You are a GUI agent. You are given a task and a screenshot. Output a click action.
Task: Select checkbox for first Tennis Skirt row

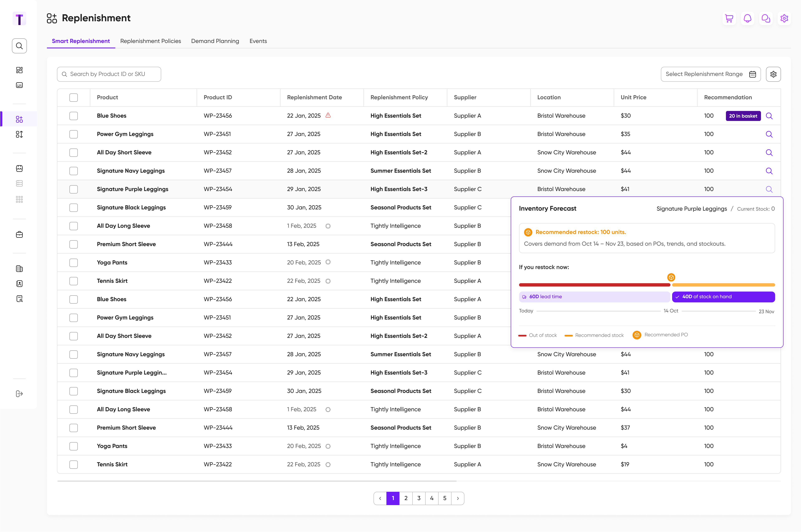click(x=74, y=281)
